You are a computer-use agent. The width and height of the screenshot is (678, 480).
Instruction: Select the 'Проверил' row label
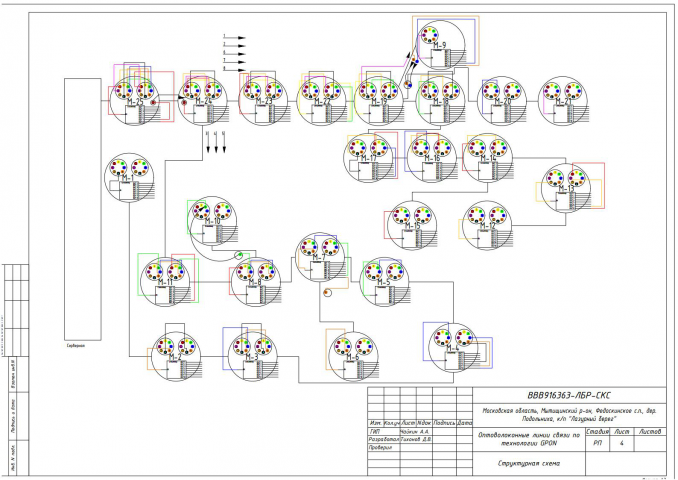click(x=380, y=448)
